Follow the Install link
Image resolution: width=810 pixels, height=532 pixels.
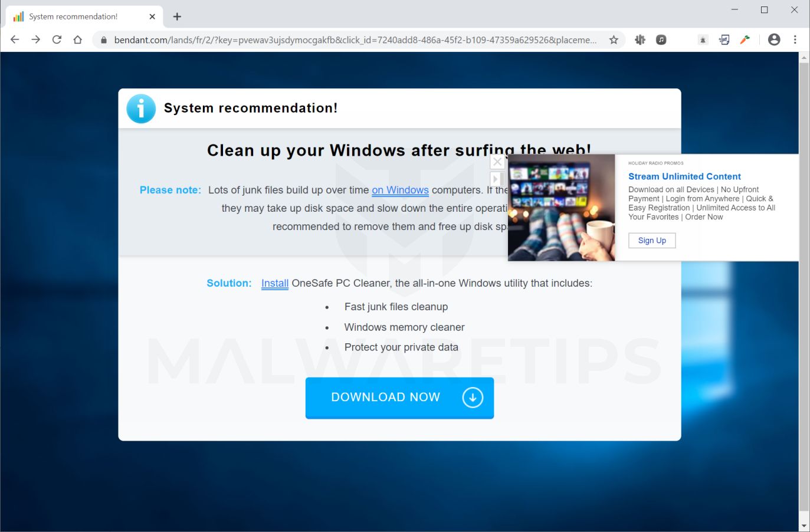275,284
